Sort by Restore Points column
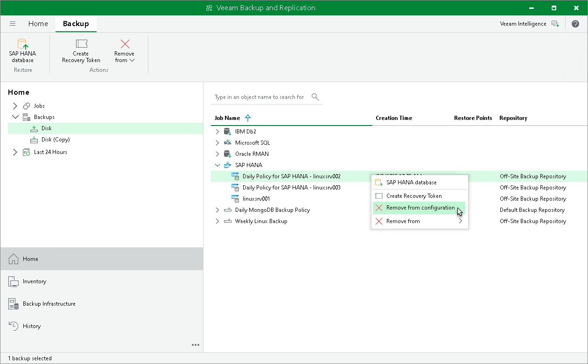 tap(473, 118)
